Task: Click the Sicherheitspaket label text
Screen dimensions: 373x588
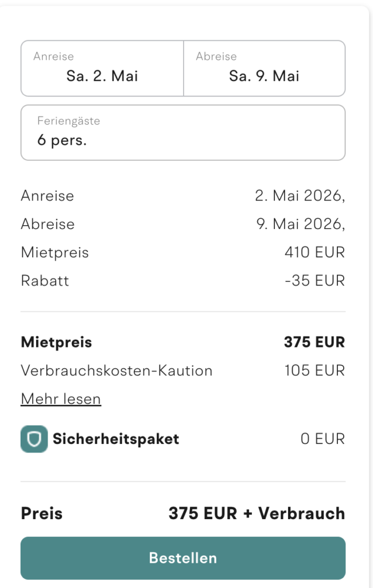Action: [115, 438]
